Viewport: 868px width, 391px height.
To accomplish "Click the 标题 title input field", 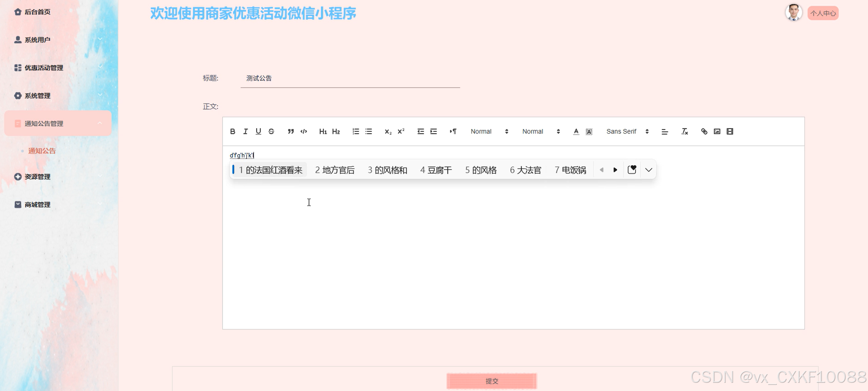I will pos(350,78).
